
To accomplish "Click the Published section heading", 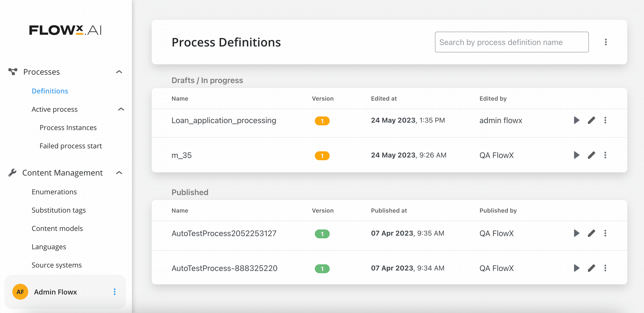I will [190, 192].
